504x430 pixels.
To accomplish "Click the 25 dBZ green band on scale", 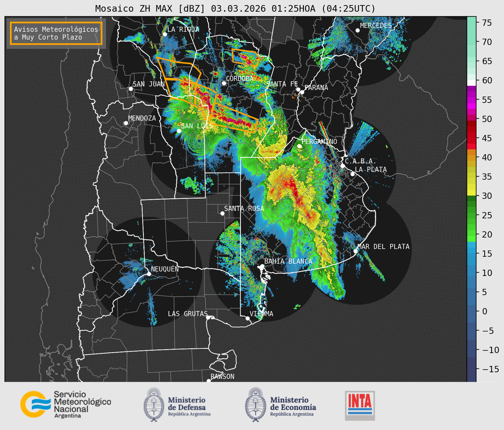I will [x=471, y=215].
